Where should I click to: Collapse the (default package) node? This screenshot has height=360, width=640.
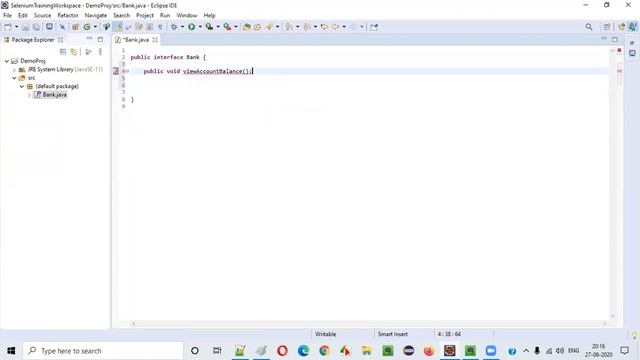coord(22,87)
